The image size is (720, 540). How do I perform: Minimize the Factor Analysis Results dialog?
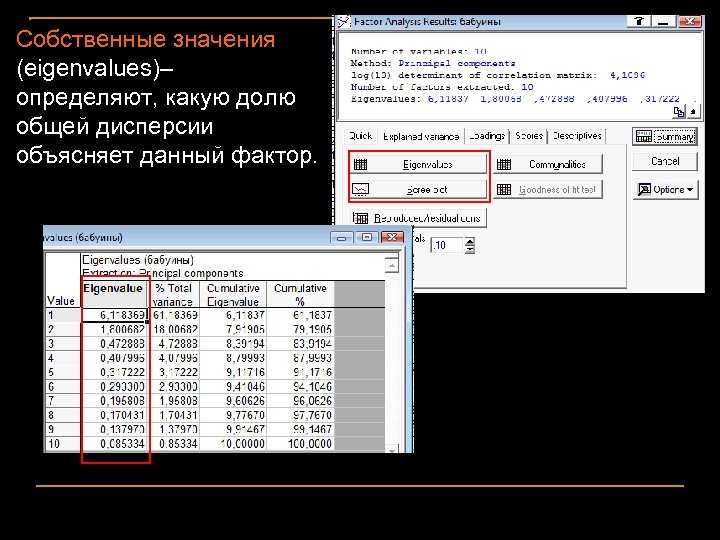(x=664, y=21)
